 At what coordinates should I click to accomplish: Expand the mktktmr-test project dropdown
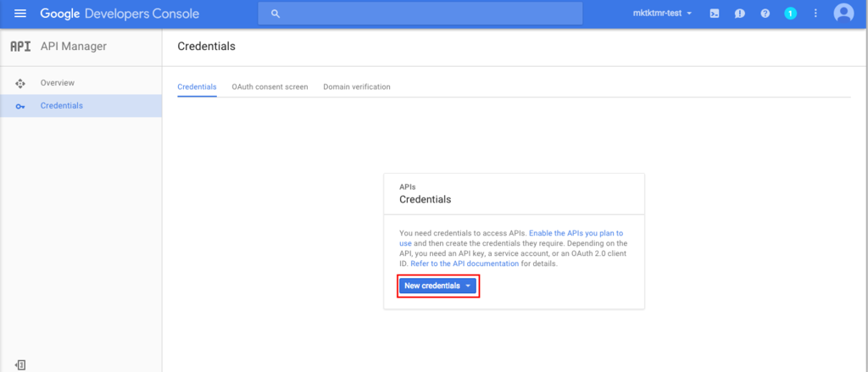(x=663, y=14)
